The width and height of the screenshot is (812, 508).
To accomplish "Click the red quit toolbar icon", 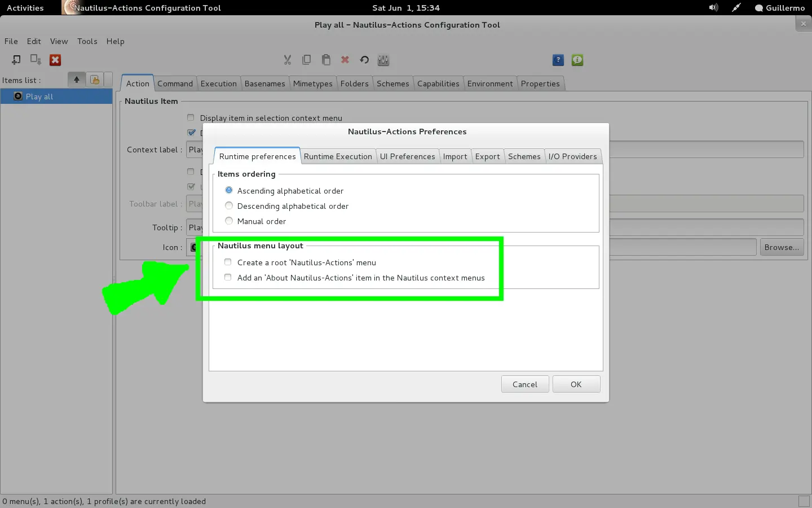I will click(x=55, y=60).
